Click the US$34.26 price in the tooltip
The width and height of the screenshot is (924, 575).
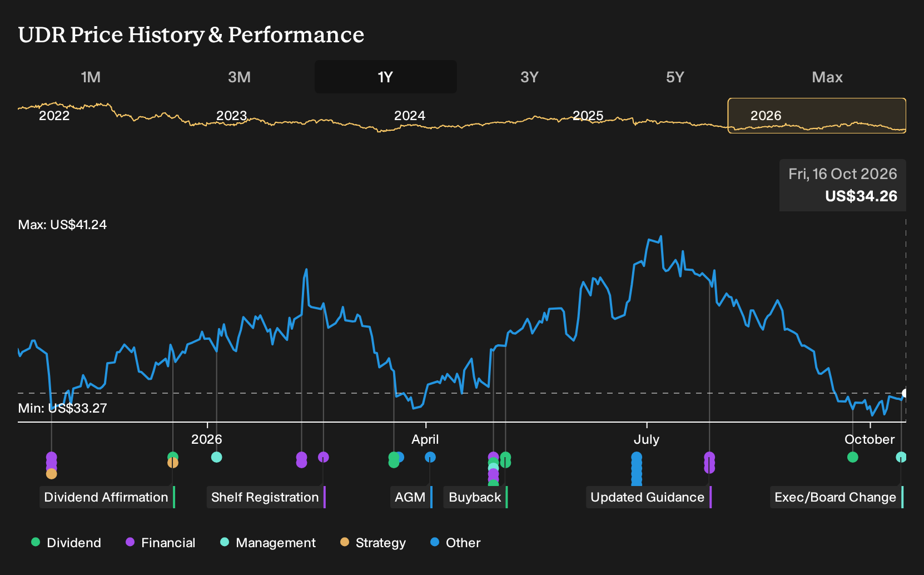coord(861,196)
